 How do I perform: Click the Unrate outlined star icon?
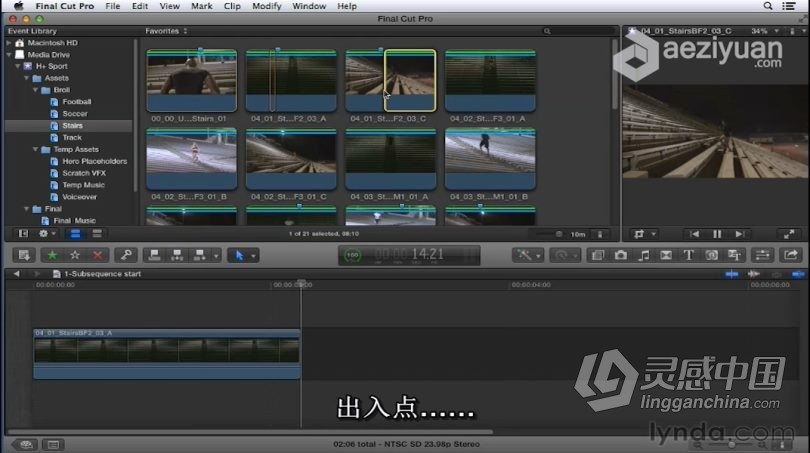(75, 255)
